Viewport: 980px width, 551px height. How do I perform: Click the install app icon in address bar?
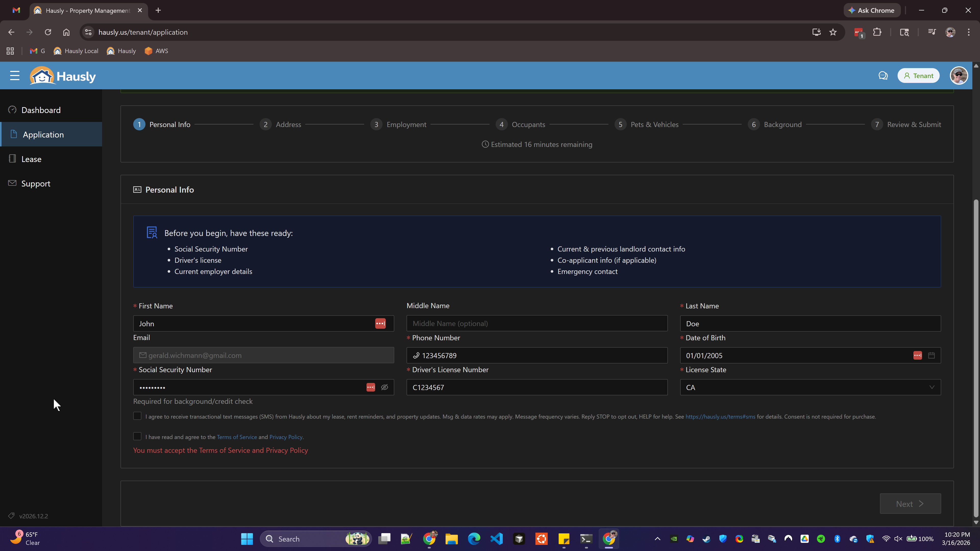click(816, 32)
